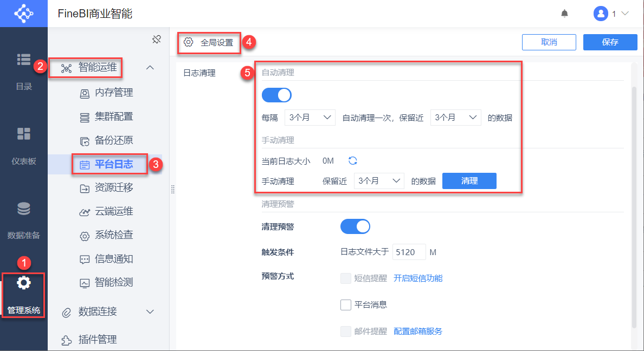Open the 数据准备 data preparation section
Viewport: 644px width, 351px height.
coord(24,219)
